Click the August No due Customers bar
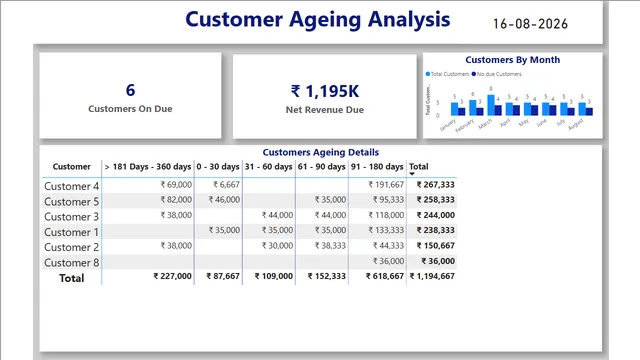 [589, 111]
